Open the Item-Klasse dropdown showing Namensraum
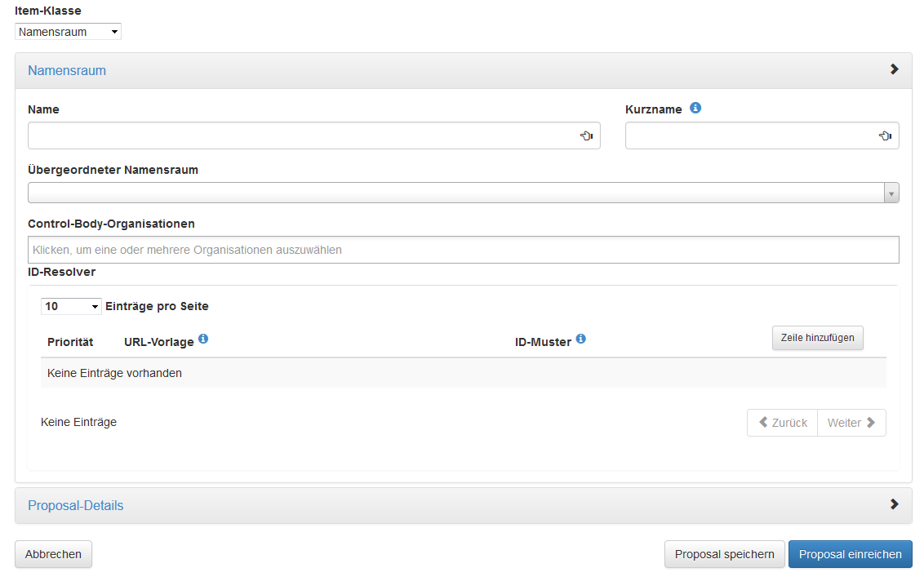 point(68,32)
